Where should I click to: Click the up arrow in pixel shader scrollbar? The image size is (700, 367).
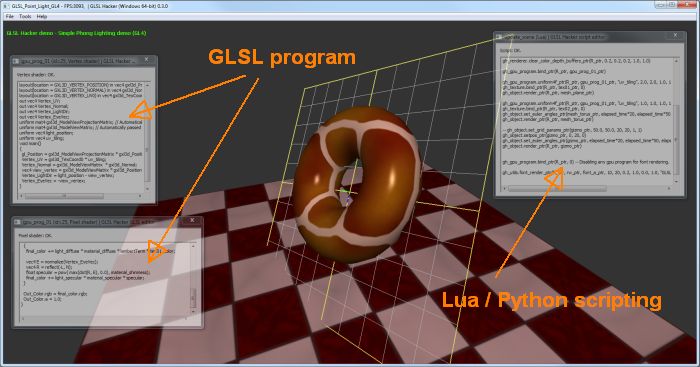[193, 246]
